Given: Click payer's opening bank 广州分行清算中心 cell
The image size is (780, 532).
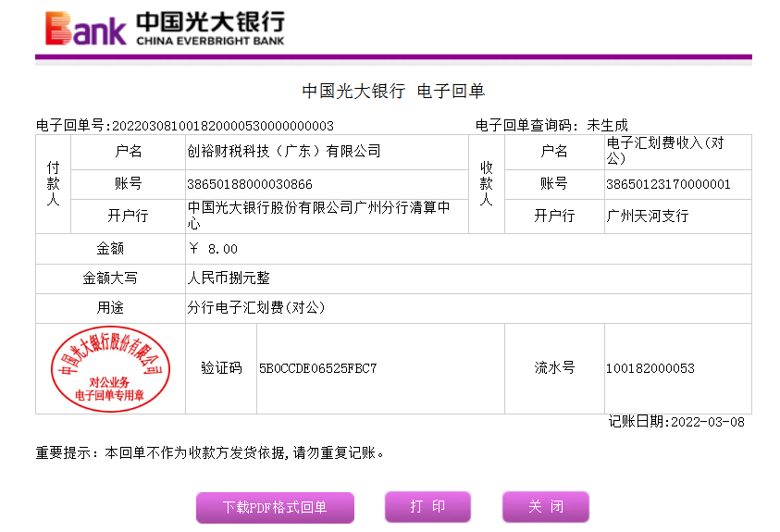Looking at the screenshot, I should click(318, 216).
